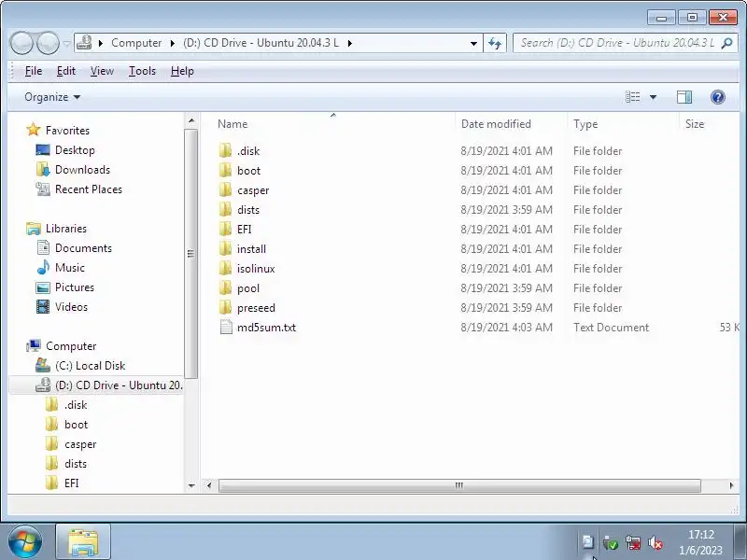
Task: Click the (D:) CD Drive breadcrumb segment
Action: pyautogui.click(x=261, y=43)
